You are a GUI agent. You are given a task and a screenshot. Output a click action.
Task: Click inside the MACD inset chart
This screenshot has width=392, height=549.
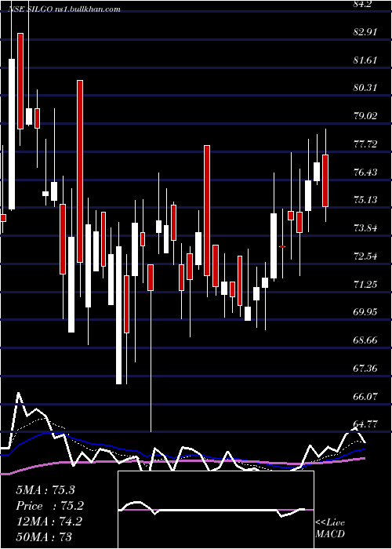tap(216, 510)
